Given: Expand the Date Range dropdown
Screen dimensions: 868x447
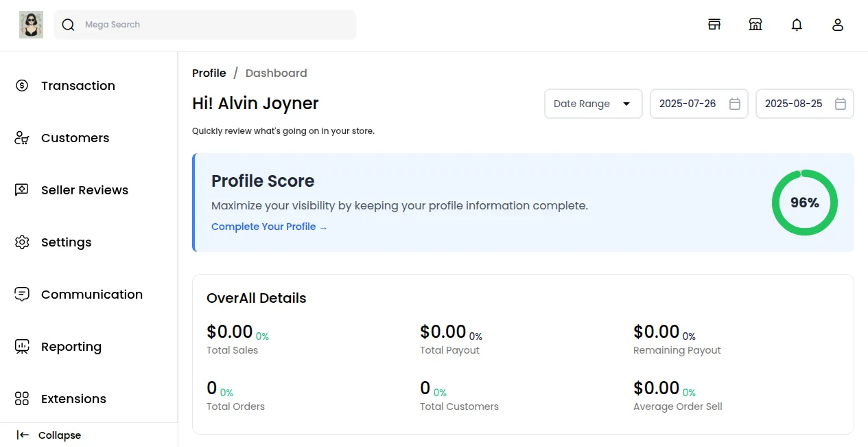Looking at the screenshot, I should pyautogui.click(x=593, y=104).
